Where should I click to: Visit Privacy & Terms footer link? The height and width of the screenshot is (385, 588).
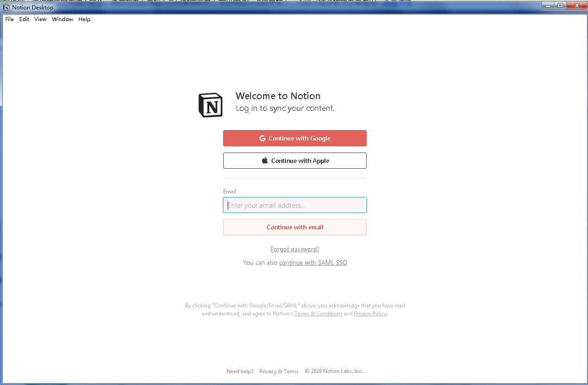pyautogui.click(x=279, y=371)
